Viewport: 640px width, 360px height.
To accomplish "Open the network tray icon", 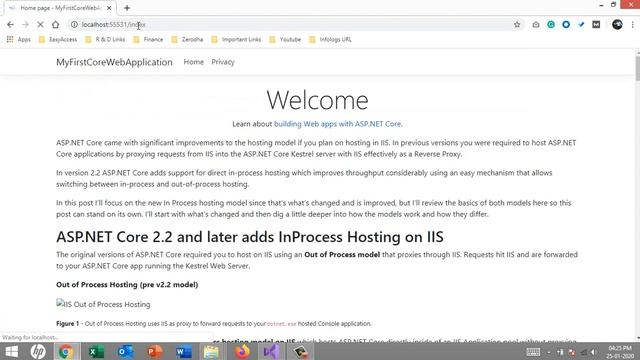I will coord(584,352).
